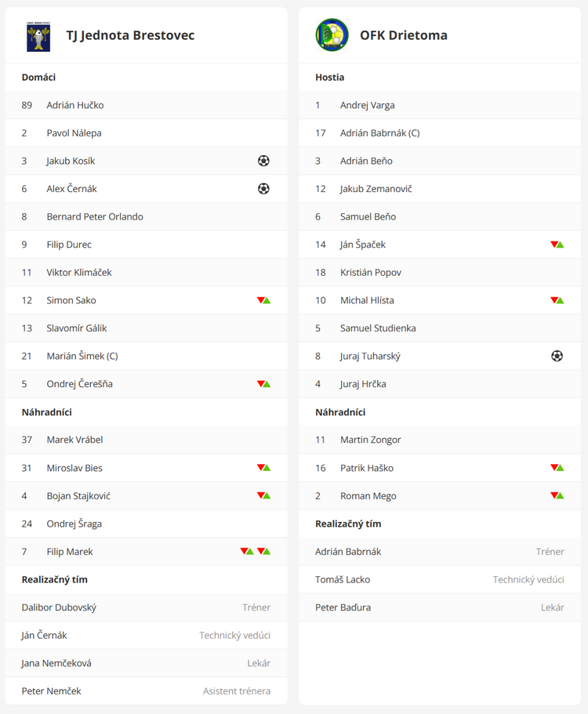The height and width of the screenshot is (714, 588).
Task: Click substitution icon beside Bojan Stajković
Action: (263, 496)
